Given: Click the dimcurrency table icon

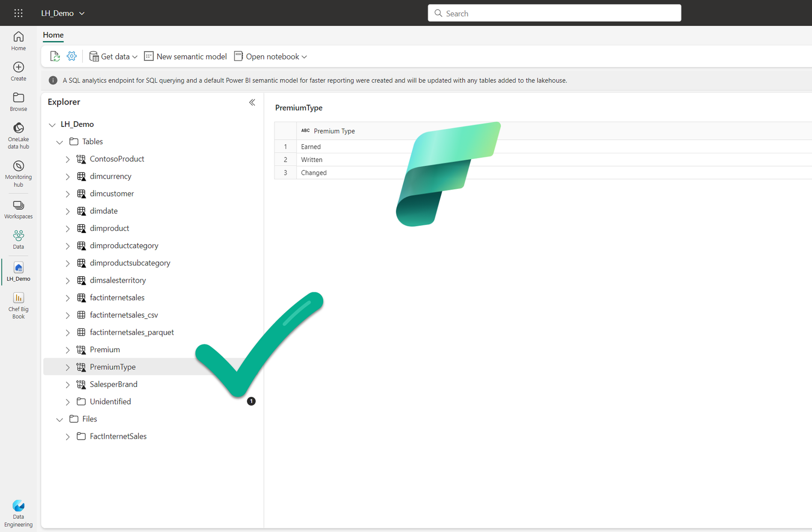Looking at the screenshot, I should [x=81, y=176].
